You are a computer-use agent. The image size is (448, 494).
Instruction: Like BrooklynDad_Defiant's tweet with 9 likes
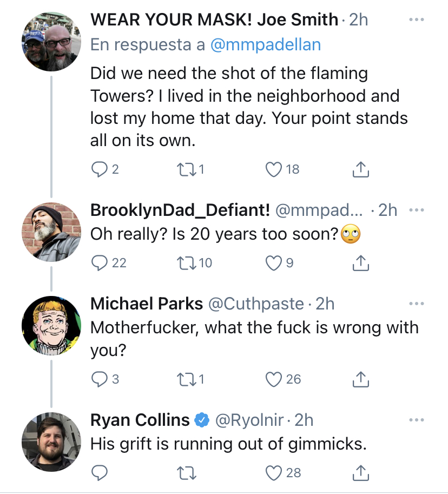[x=274, y=263]
